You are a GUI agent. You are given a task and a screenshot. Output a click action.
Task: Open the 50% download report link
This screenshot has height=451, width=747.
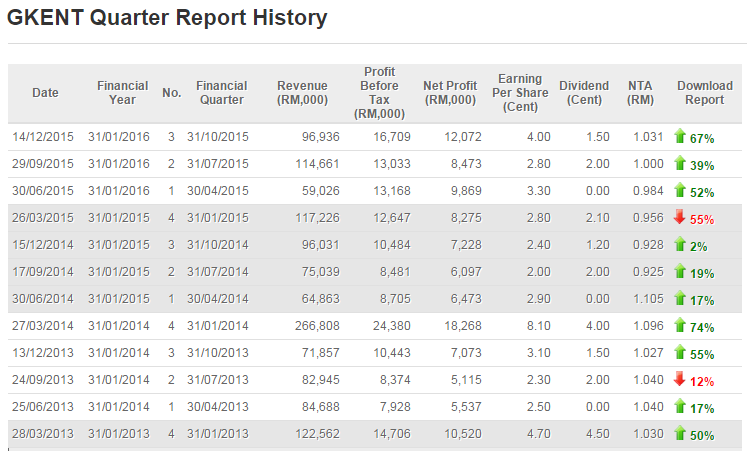[702, 436]
